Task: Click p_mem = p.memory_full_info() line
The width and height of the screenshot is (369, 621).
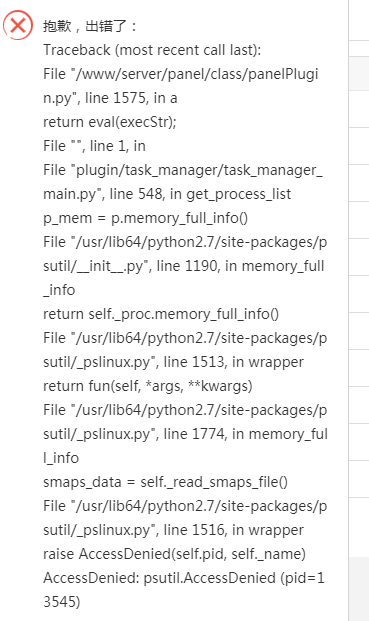Action: tap(145, 218)
